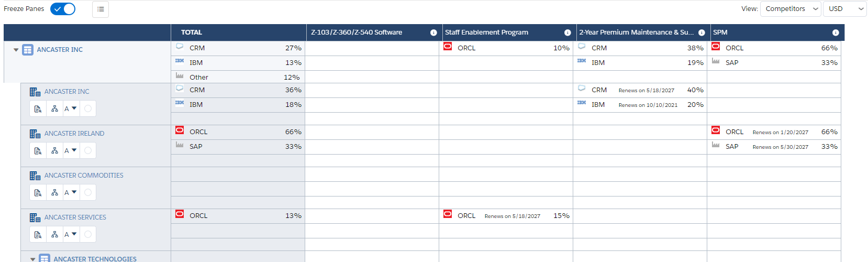Click hierarchy icon under ANCASTER COMMODITIES
Viewport: 868px width, 262px height.
(54, 193)
